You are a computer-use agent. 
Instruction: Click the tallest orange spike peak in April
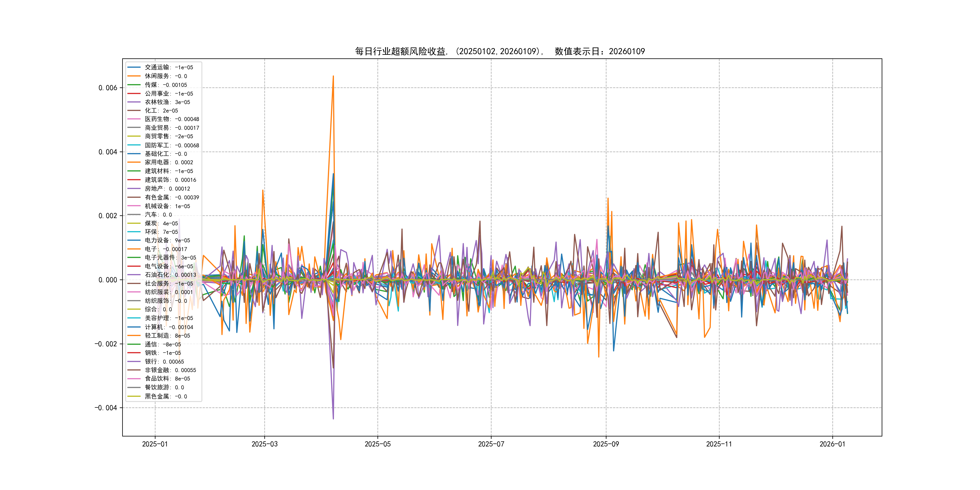point(333,77)
